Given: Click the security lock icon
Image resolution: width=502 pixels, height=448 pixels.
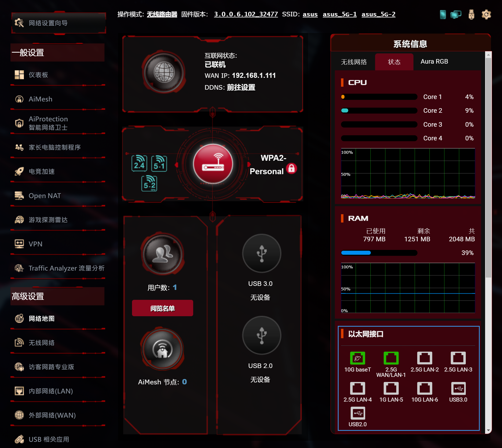Looking at the screenshot, I should pyautogui.click(x=291, y=169).
